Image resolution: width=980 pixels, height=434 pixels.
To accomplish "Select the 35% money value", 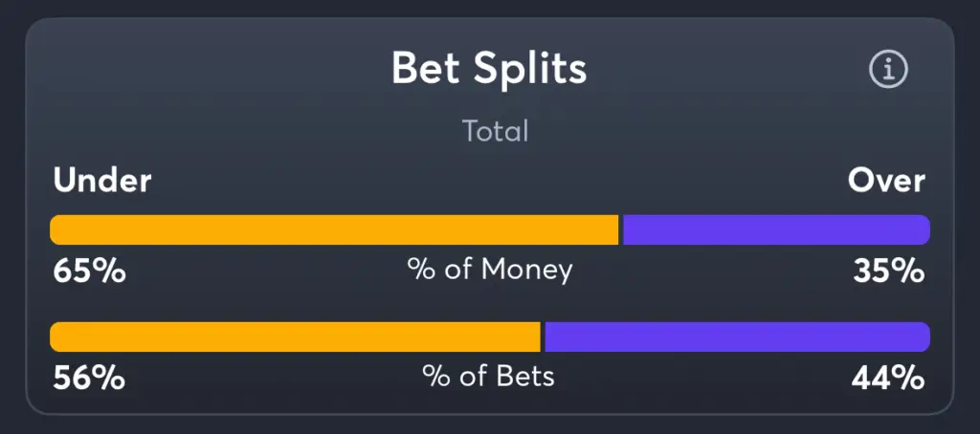I will 888,271.
